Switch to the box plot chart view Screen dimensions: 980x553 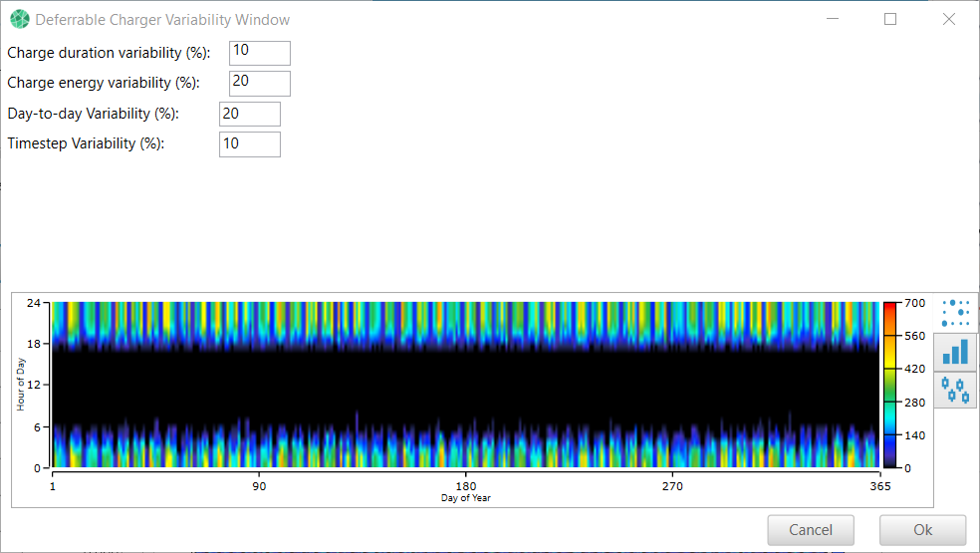(x=956, y=390)
